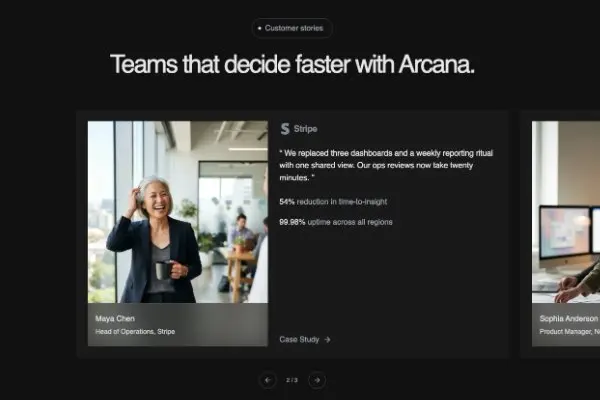Click the Sophia Anderson name
This screenshot has width=600, height=400.
[x=569, y=318]
